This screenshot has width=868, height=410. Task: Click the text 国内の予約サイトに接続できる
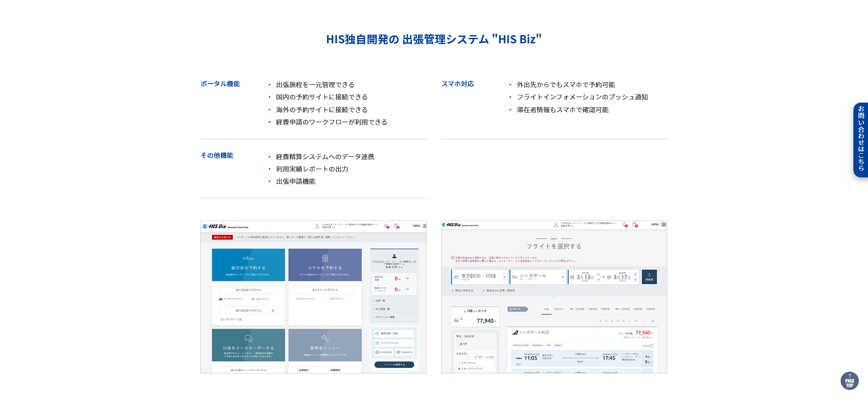[322, 97]
